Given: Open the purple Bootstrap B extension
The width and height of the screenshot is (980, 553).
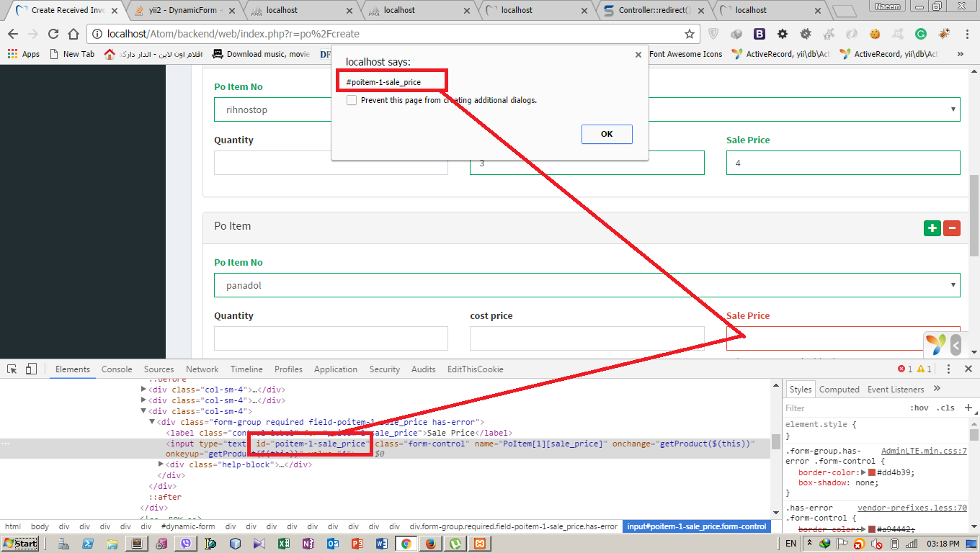Looking at the screenshot, I should click(759, 34).
